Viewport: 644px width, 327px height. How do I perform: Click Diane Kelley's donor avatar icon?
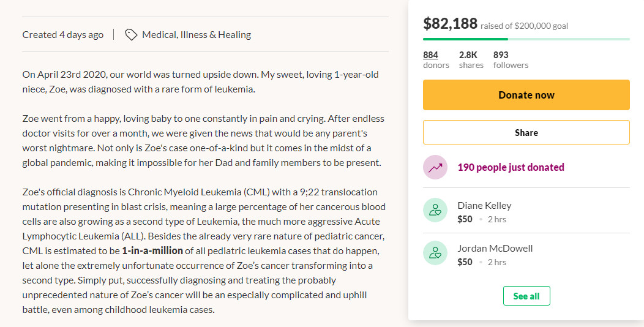click(435, 211)
